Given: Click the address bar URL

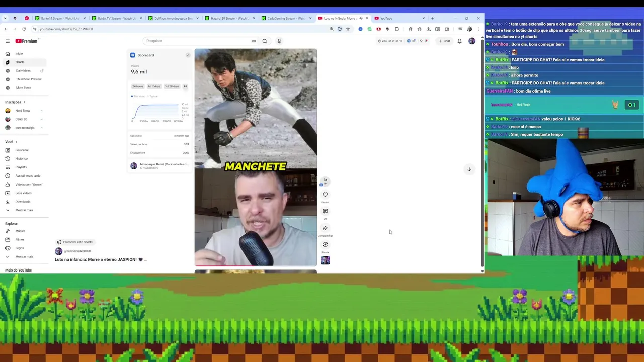Looking at the screenshot, I should tap(66, 29).
